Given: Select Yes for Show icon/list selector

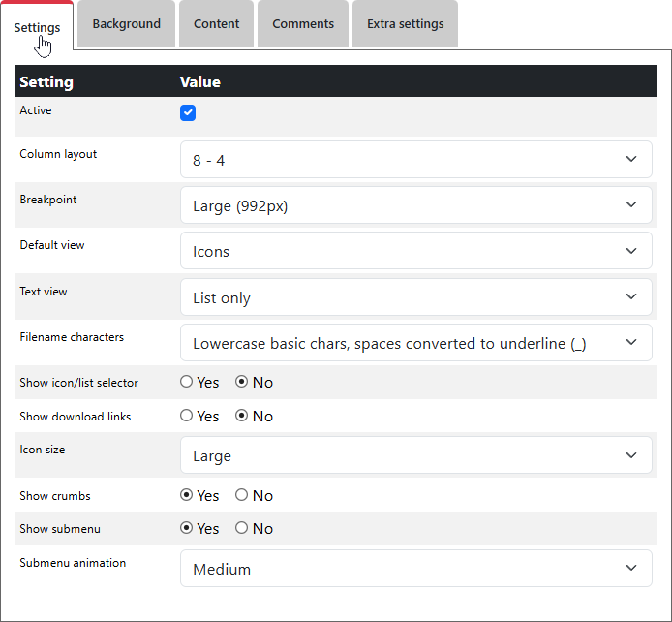Looking at the screenshot, I should [187, 383].
